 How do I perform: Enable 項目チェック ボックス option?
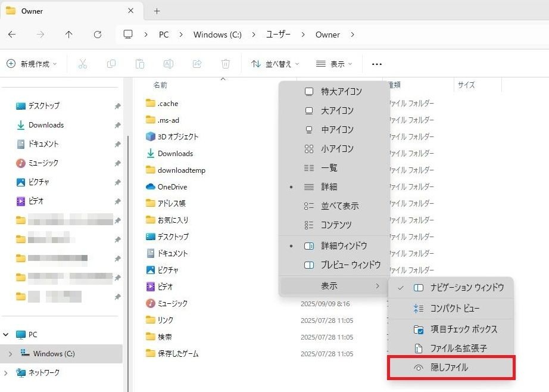[x=463, y=329]
